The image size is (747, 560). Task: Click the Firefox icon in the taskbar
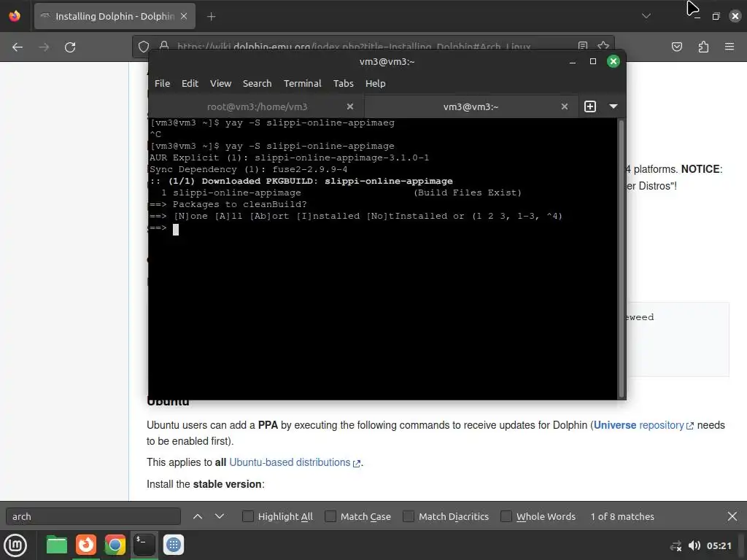point(86,545)
